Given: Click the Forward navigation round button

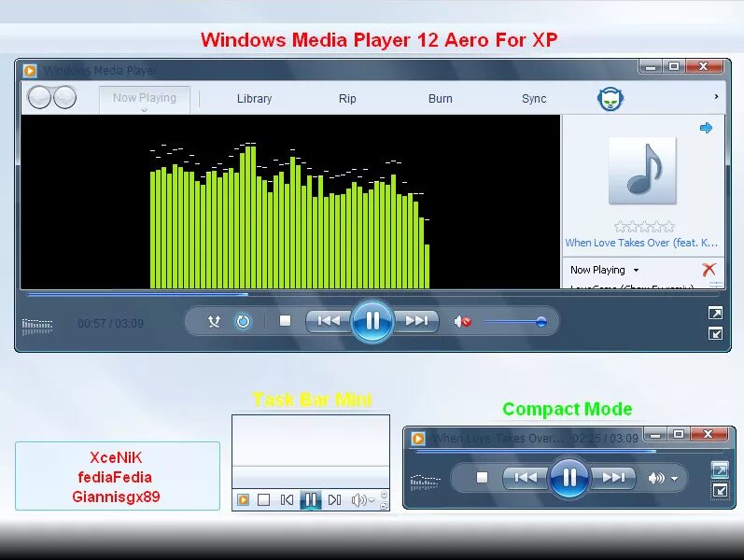Looking at the screenshot, I should 64,97.
